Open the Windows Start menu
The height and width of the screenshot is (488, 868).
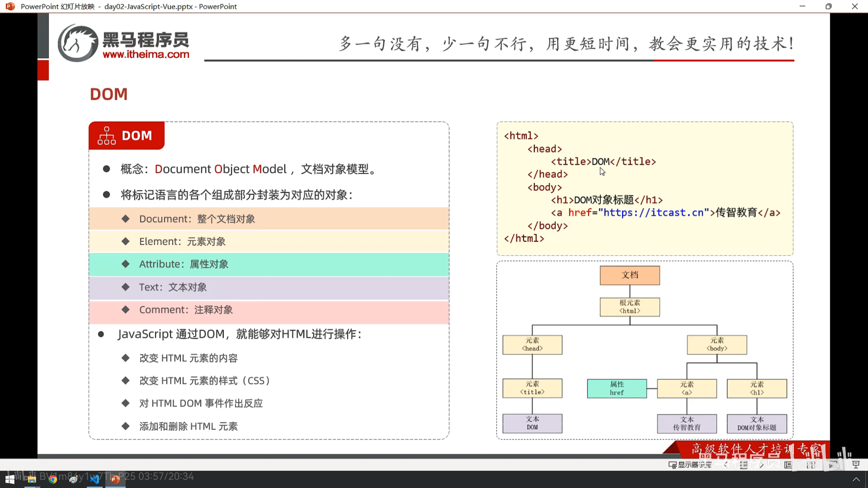click(x=10, y=479)
